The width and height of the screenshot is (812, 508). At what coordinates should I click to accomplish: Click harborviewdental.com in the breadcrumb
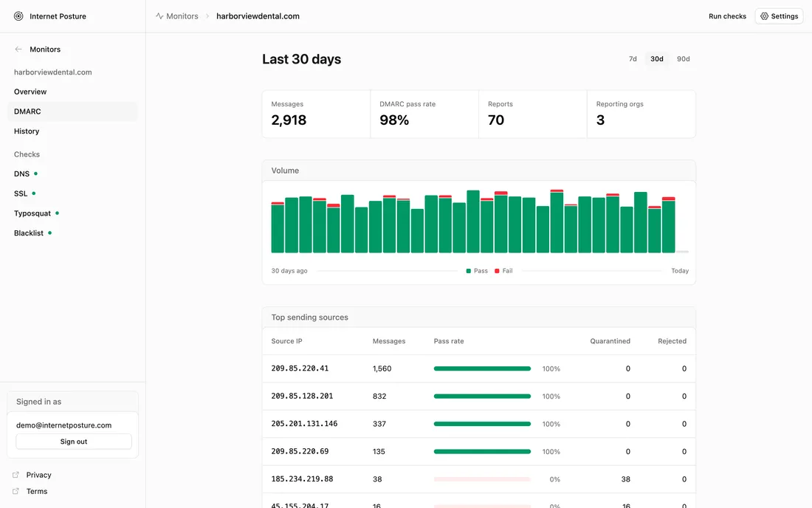pyautogui.click(x=258, y=16)
